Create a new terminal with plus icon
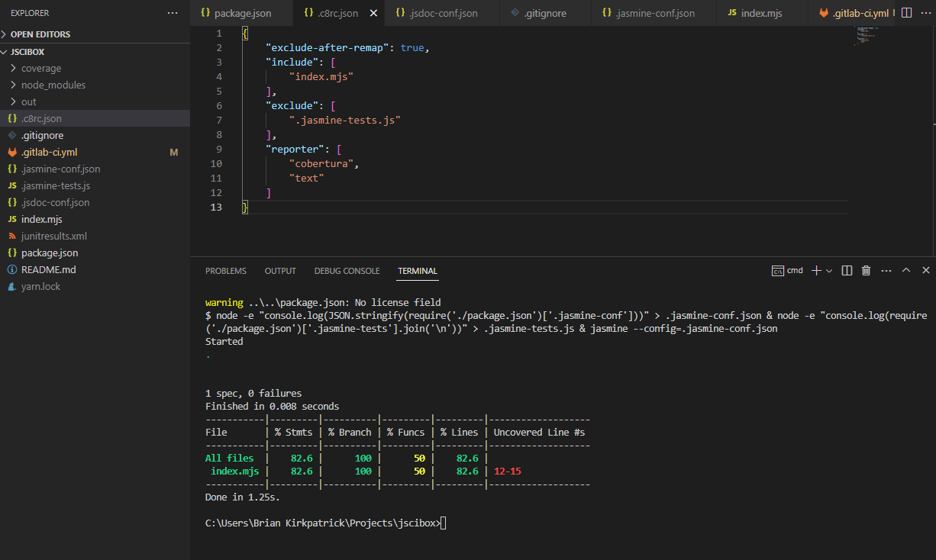 (815, 270)
